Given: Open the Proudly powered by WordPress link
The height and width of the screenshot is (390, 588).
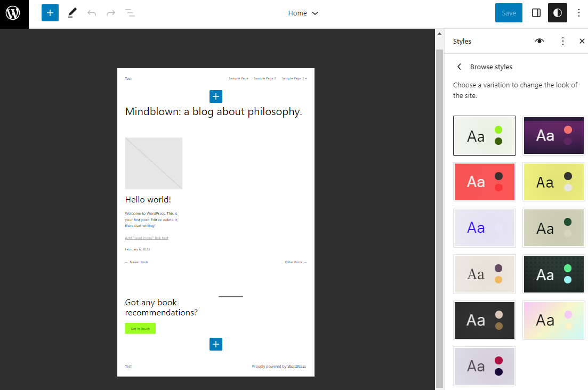Looking at the screenshot, I should coord(296,366).
